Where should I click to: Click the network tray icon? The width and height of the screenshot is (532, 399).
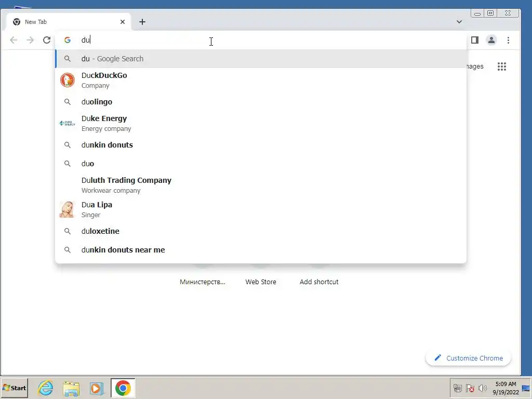[x=457, y=388]
